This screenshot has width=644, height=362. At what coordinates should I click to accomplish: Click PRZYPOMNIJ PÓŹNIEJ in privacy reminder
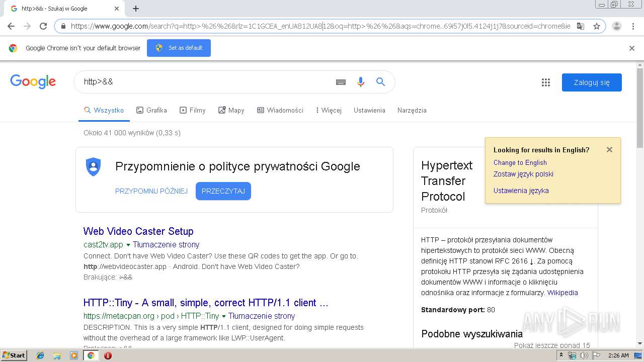[151, 191]
